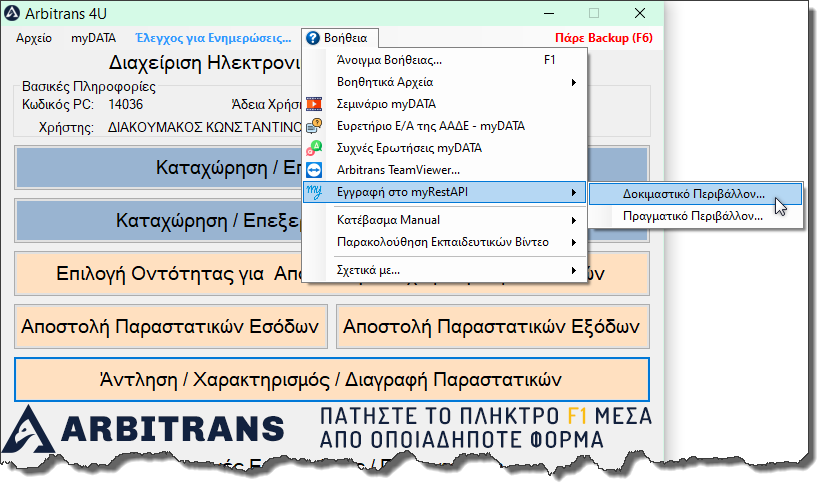Click the Arbitrans app icon in title bar
Screen dimensions: 817x483
(x=11, y=13)
